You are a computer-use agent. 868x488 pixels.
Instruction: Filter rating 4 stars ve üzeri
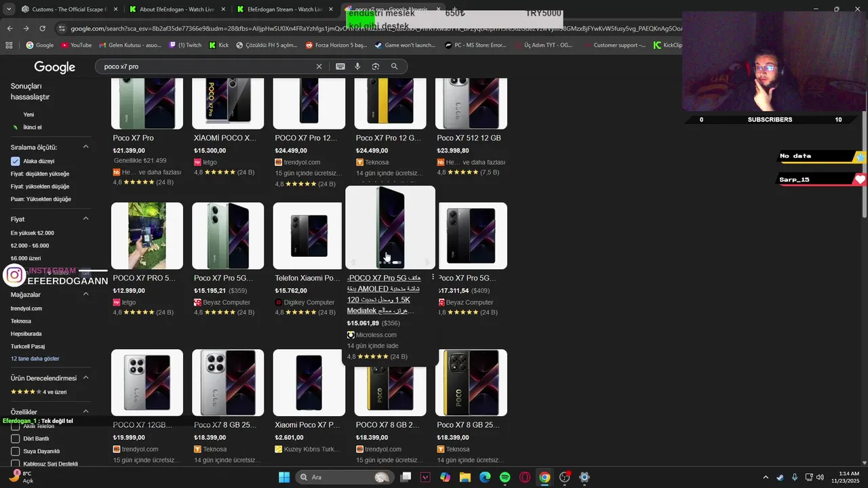39,392
